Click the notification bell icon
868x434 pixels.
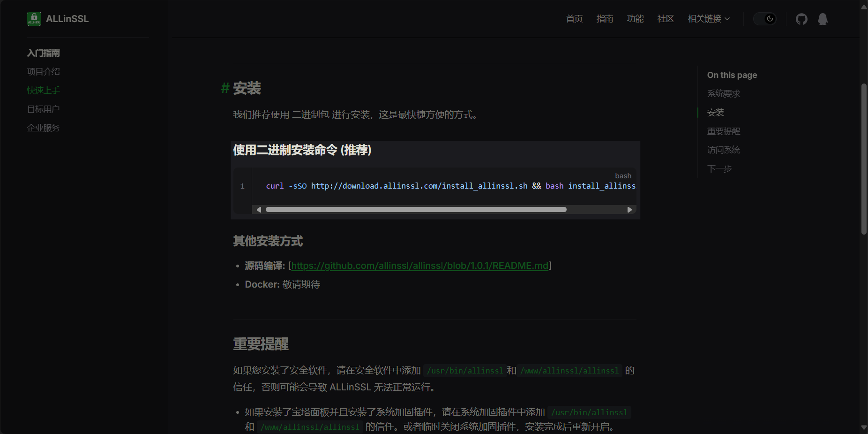(823, 19)
